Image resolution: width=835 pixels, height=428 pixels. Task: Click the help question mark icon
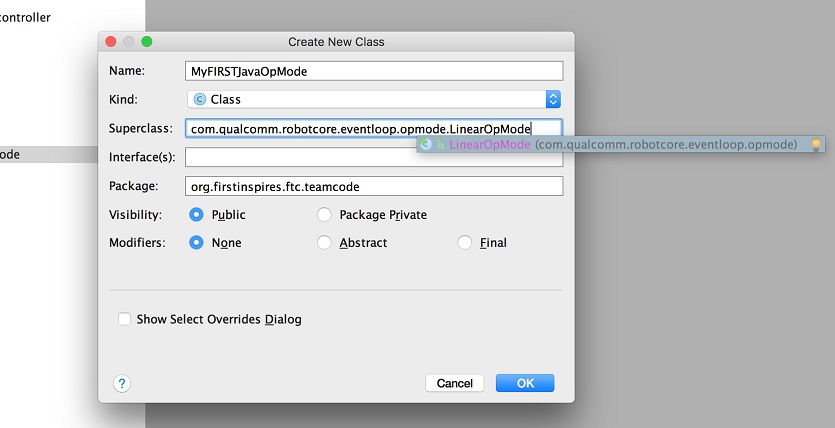pos(122,383)
